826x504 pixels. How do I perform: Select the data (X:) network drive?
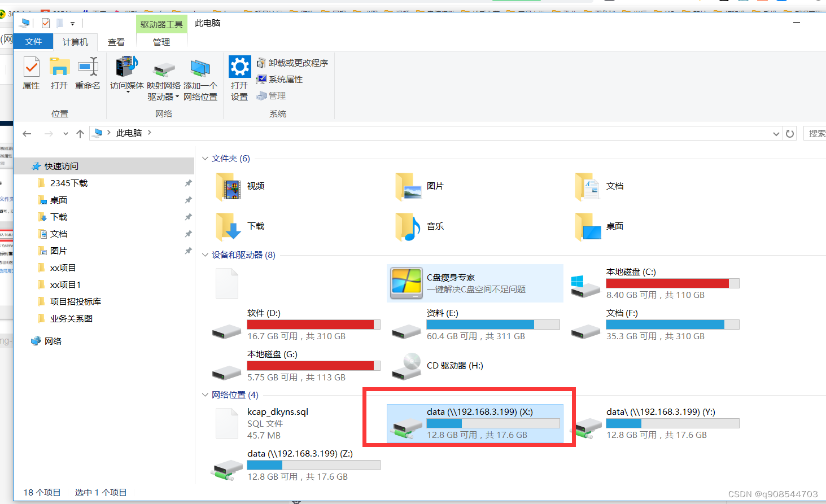475,423
